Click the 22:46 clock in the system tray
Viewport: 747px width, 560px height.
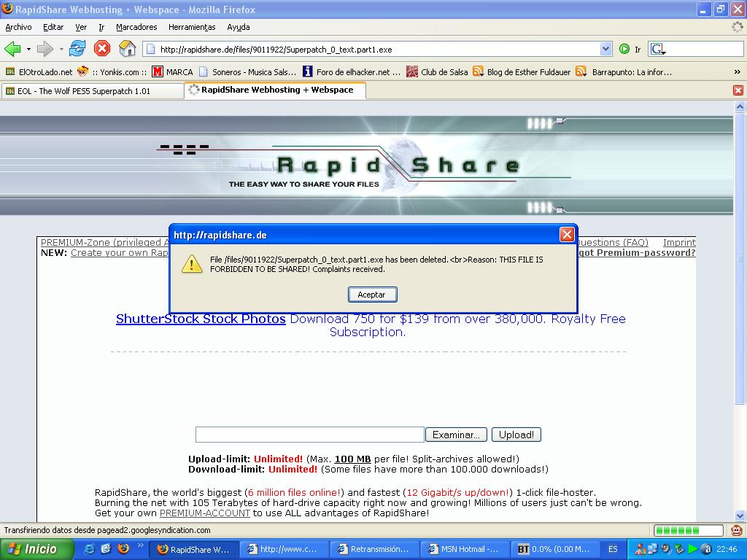[x=727, y=550]
